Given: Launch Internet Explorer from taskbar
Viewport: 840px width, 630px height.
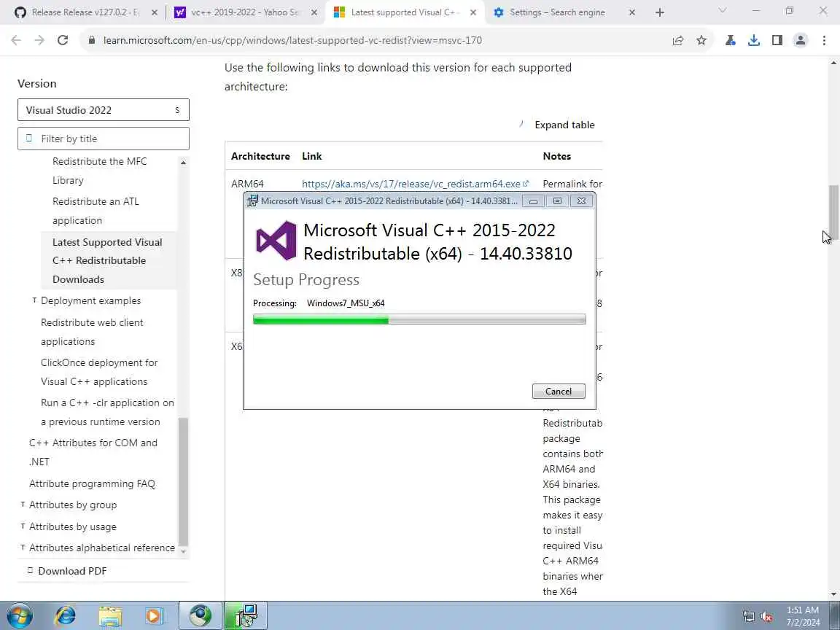Looking at the screenshot, I should pyautogui.click(x=66, y=616).
